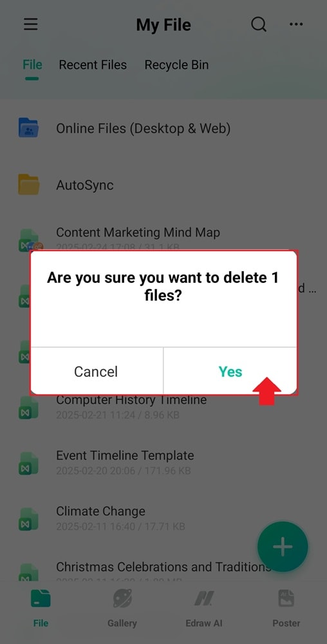Select the File tab at top
The height and width of the screenshot is (644, 327).
pos(32,65)
